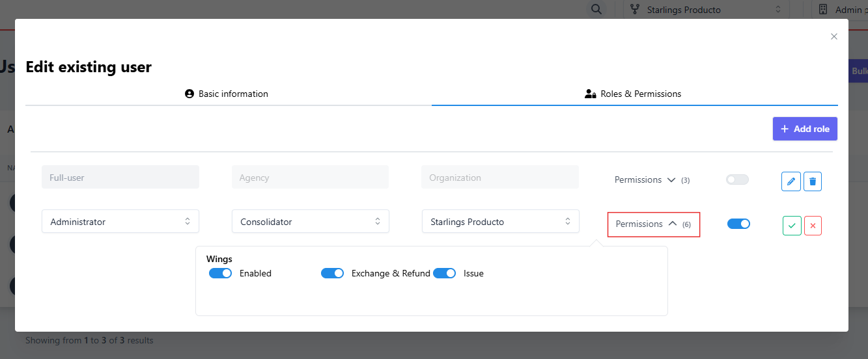Click the Add role button
Screen dimensions: 868x359
[804, 129]
